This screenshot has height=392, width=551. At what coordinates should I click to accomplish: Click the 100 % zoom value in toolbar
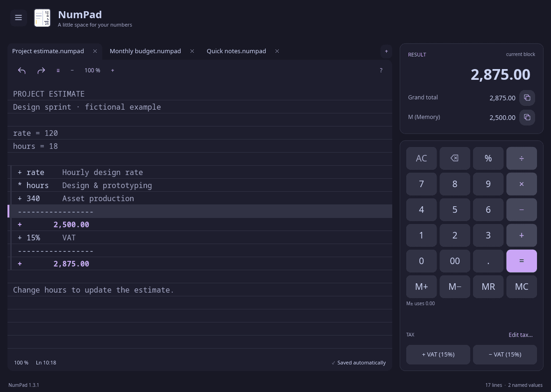click(92, 70)
